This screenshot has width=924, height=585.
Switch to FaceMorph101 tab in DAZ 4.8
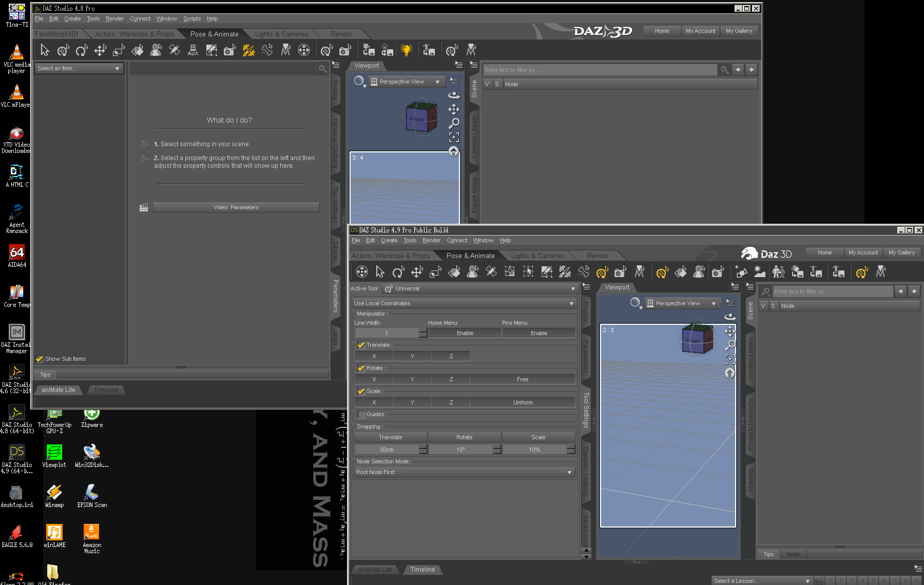click(56, 34)
